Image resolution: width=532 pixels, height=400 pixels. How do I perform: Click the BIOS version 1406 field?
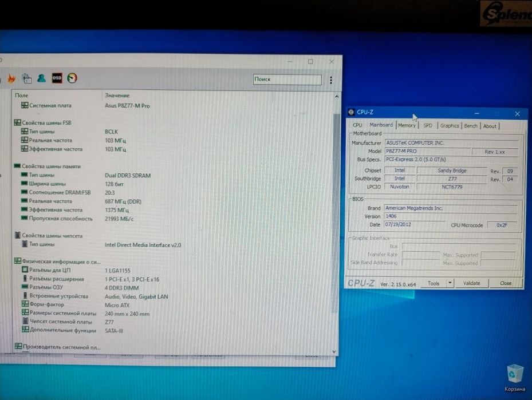(450, 216)
